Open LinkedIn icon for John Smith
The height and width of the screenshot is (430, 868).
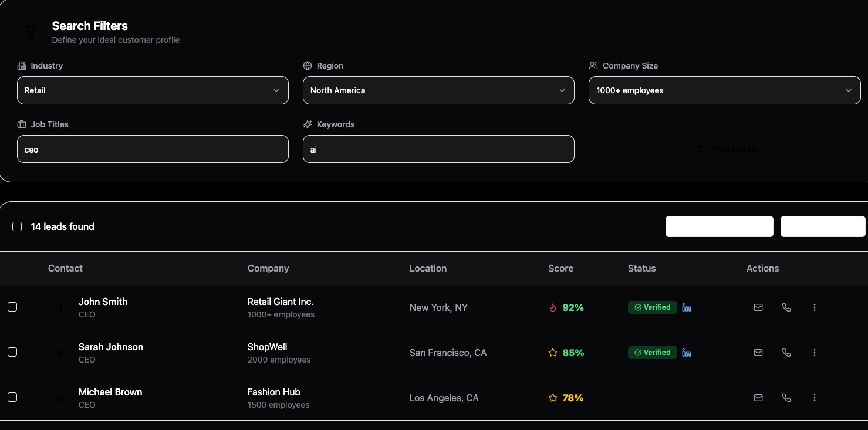pyautogui.click(x=687, y=307)
